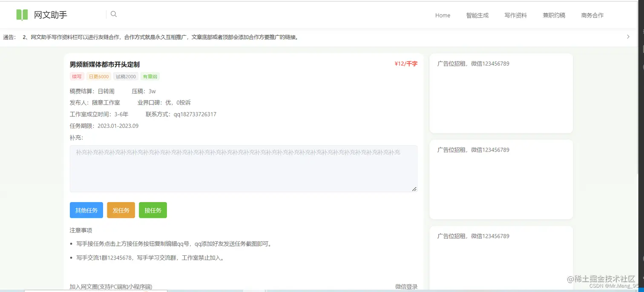Click the gray 试稿2000 tag

[x=126, y=76]
